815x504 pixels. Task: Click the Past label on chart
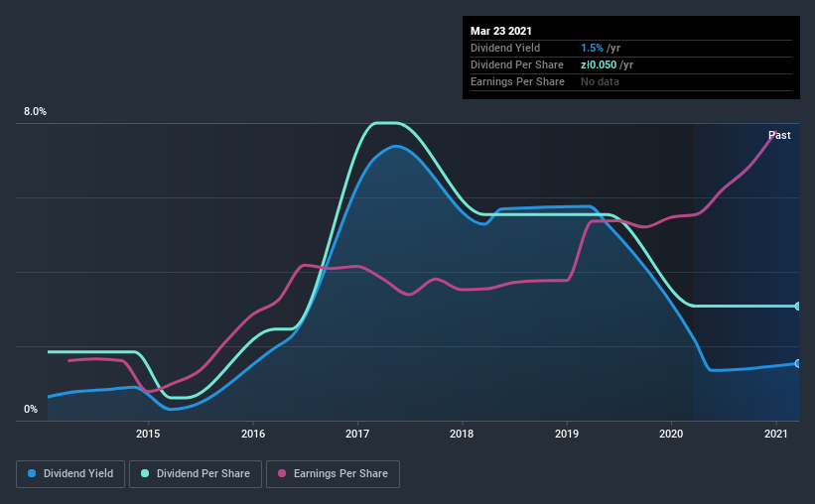[779, 135]
